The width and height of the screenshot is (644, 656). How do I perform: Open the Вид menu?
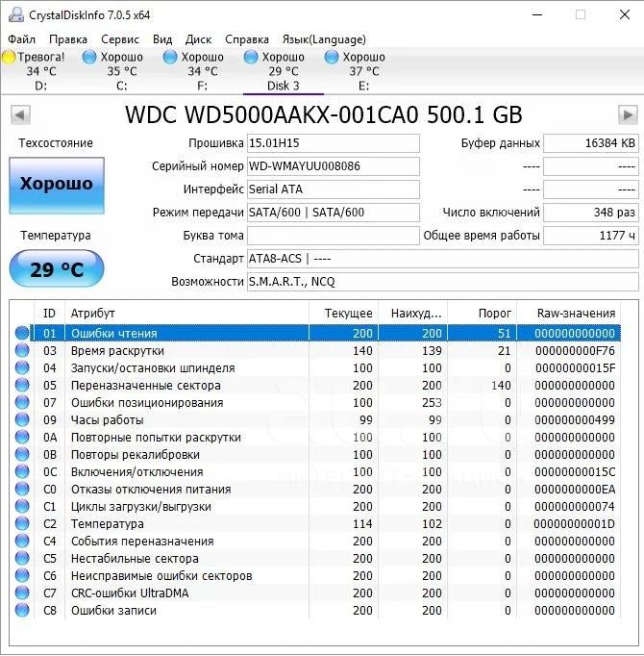pos(162,39)
